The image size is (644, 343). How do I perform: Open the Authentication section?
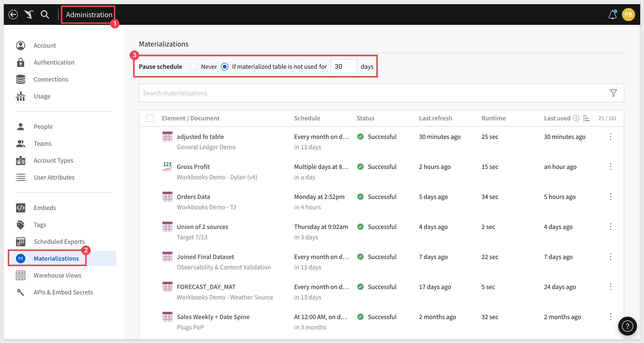[54, 62]
